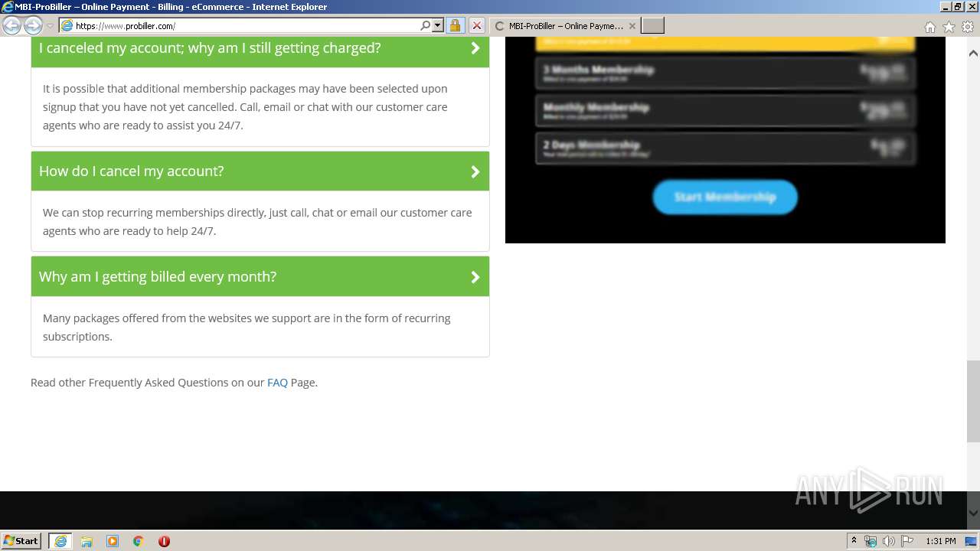Select the 2 Days Membership option

point(725,148)
